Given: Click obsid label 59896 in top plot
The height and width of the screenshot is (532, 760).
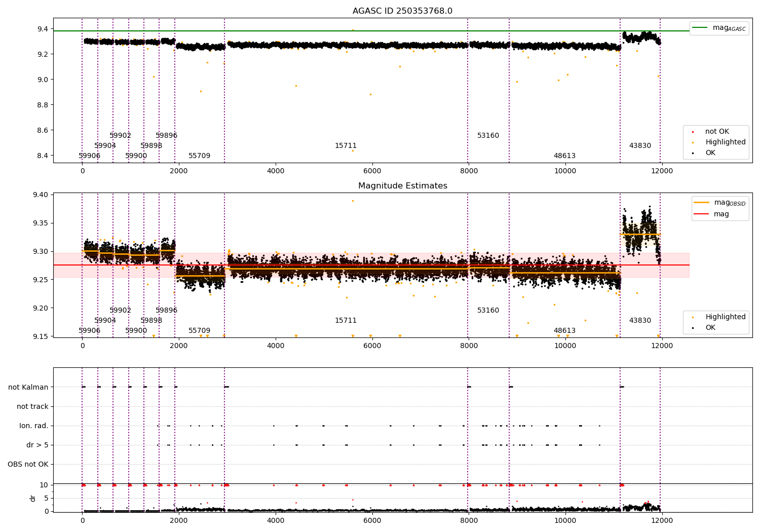Looking at the screenshot, I should tap(166, 135).
